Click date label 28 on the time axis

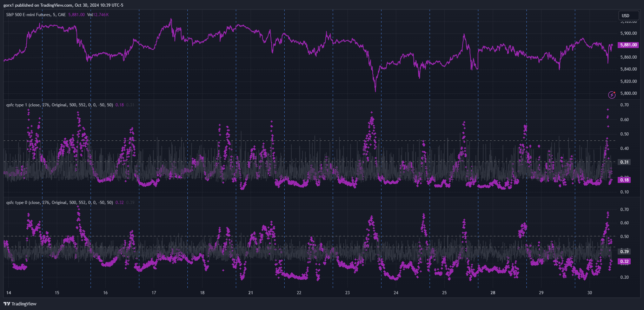pyautogui.click(x=493, y=293)
